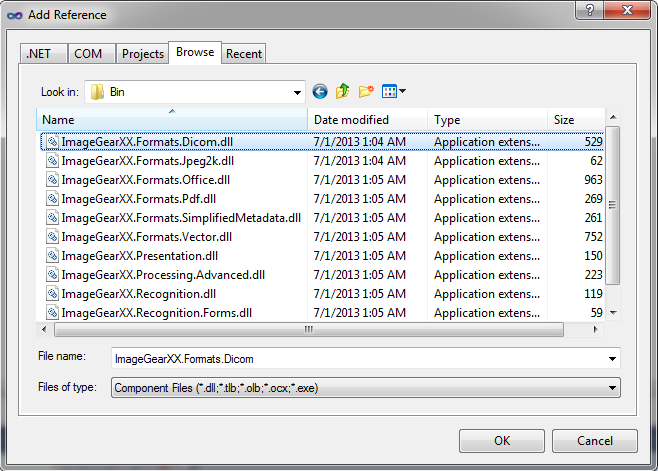The width and height of the screenshot is (658, 471).
Task: Click size value 752 for Vector.dll
Action: click(x=593, y=237)
